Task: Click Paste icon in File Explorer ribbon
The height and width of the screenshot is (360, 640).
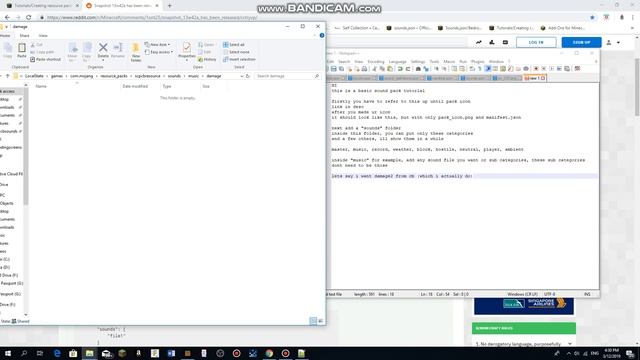Action: point(22,51)
